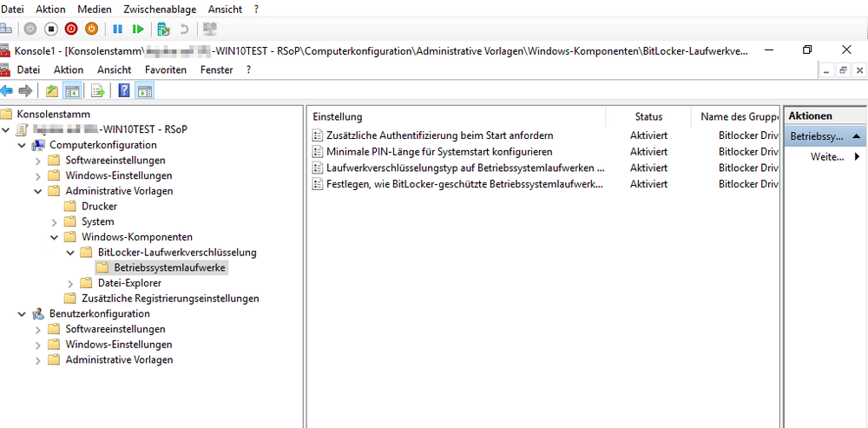Expand the System folder in the tree
Image resolution: width=868 pixels, height=428 pixels.
tap(54, 222)
